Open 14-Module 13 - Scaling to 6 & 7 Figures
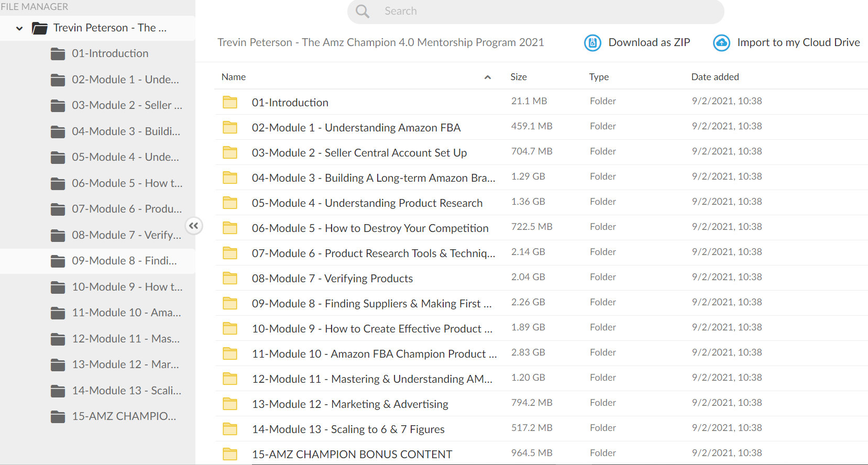This screenshot has width=868, height=465. [348, 429]
